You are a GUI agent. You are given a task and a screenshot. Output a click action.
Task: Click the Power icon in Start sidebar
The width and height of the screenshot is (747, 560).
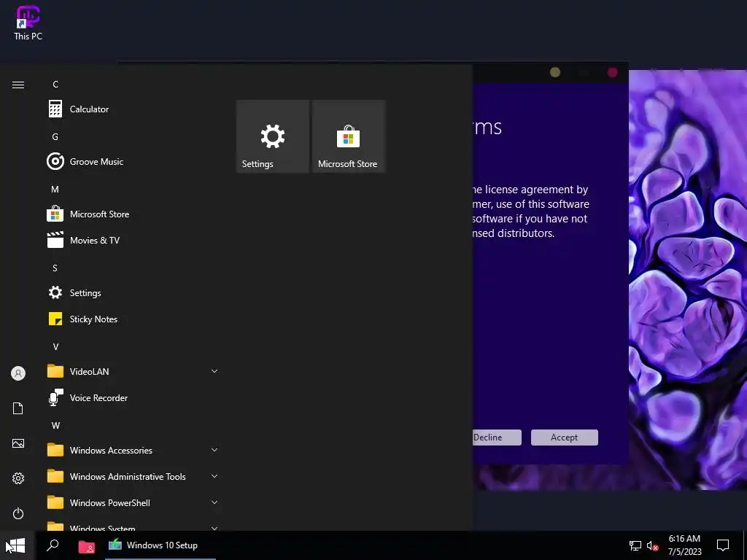coord(18,513)
